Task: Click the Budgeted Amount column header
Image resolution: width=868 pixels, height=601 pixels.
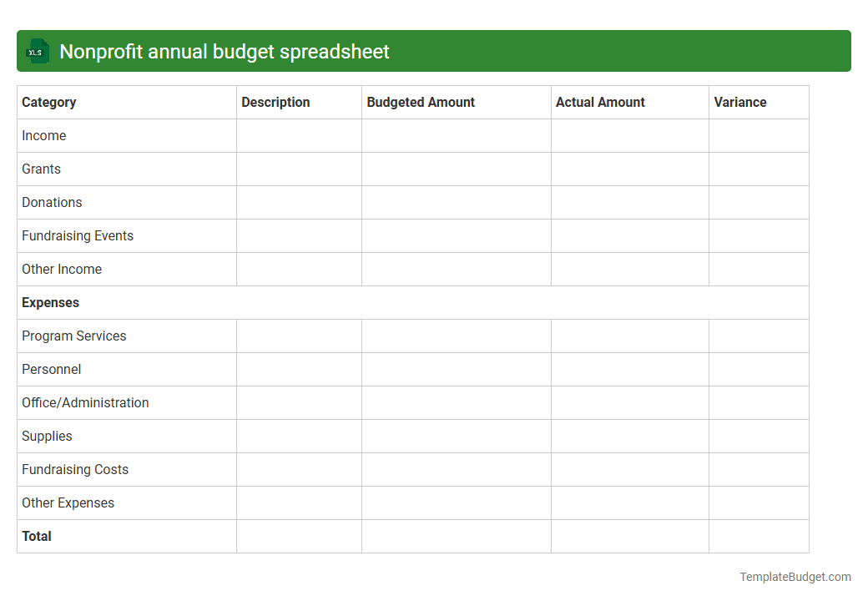Action: 421,102
